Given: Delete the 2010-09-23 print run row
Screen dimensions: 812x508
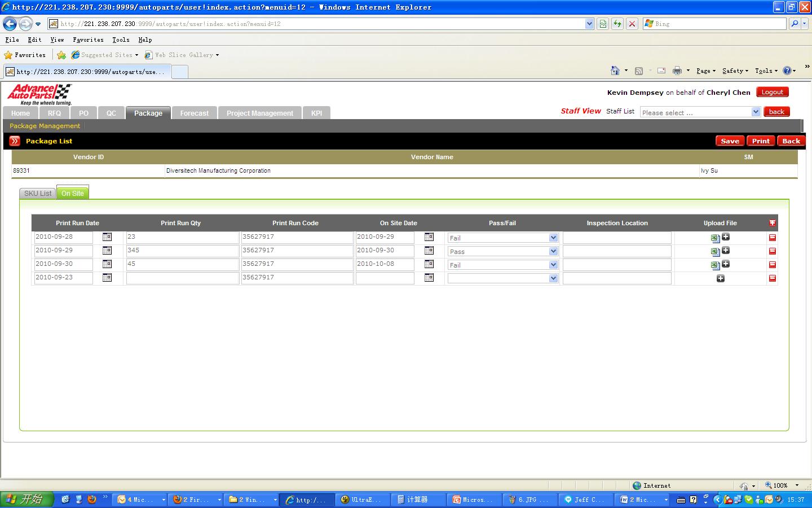Looking at the screenshot, I should coord(773,278).
